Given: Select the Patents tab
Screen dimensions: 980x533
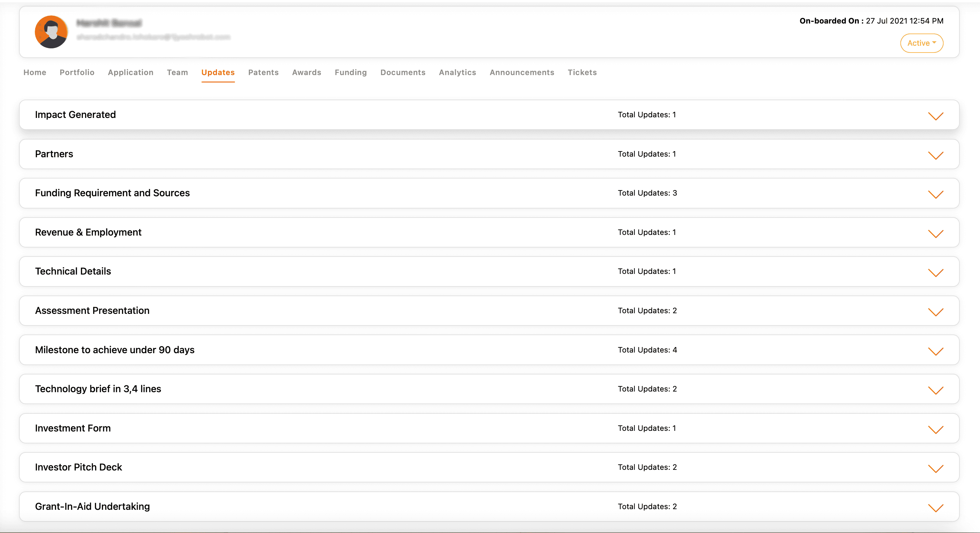Looking at the screenshot, I should 263,72.
